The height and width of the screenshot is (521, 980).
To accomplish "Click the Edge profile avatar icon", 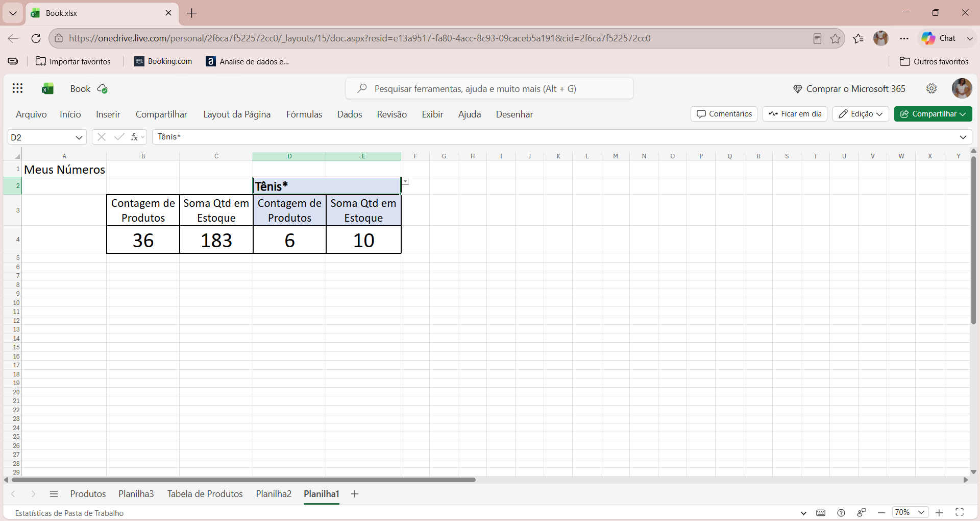I will coord(881,38).
